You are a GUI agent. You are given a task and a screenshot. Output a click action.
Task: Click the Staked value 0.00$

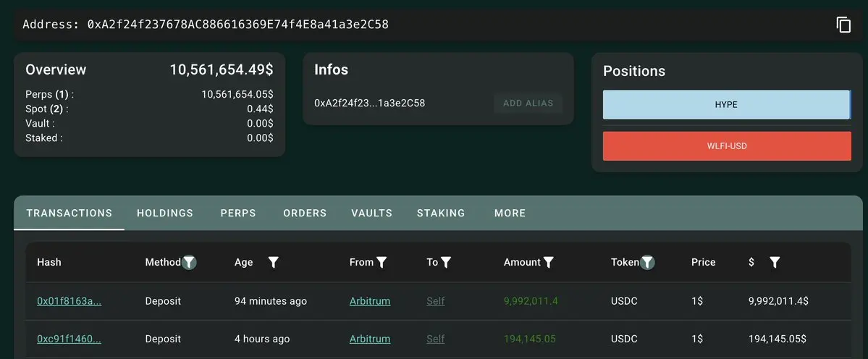260,138
